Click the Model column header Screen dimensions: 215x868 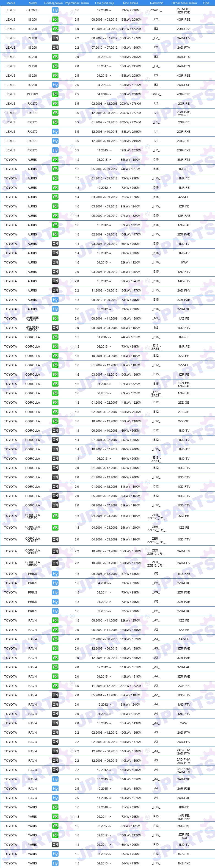(x=33, y=3)
